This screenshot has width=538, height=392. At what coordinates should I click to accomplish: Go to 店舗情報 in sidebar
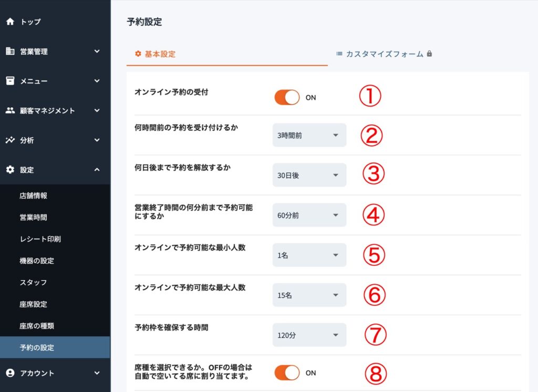34,195
